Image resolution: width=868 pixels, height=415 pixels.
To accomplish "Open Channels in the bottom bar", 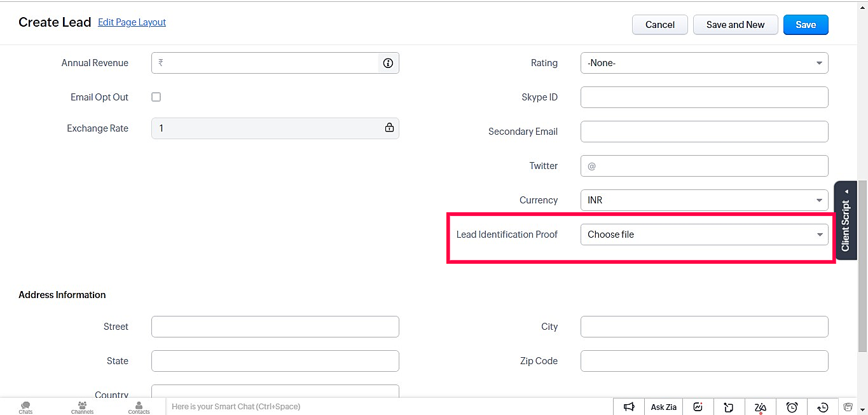I will (x=82, y=407).
